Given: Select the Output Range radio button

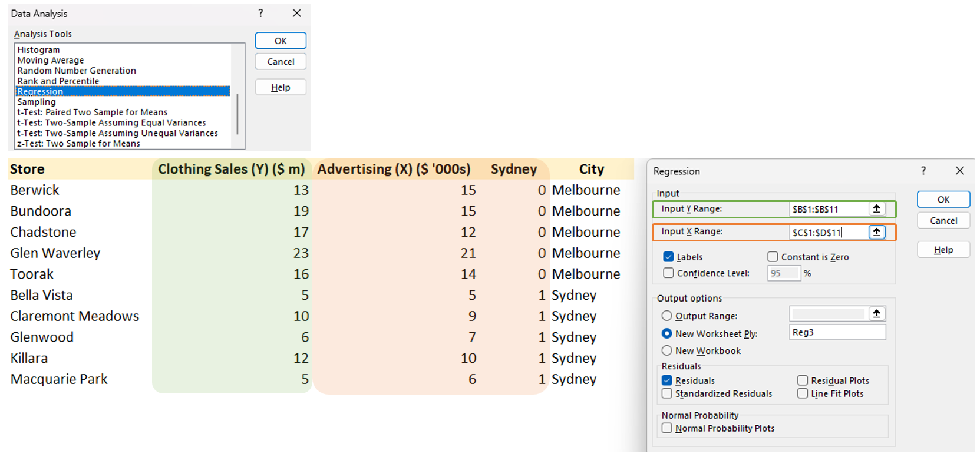Looking at the screenshot, I should click(667, 316).
